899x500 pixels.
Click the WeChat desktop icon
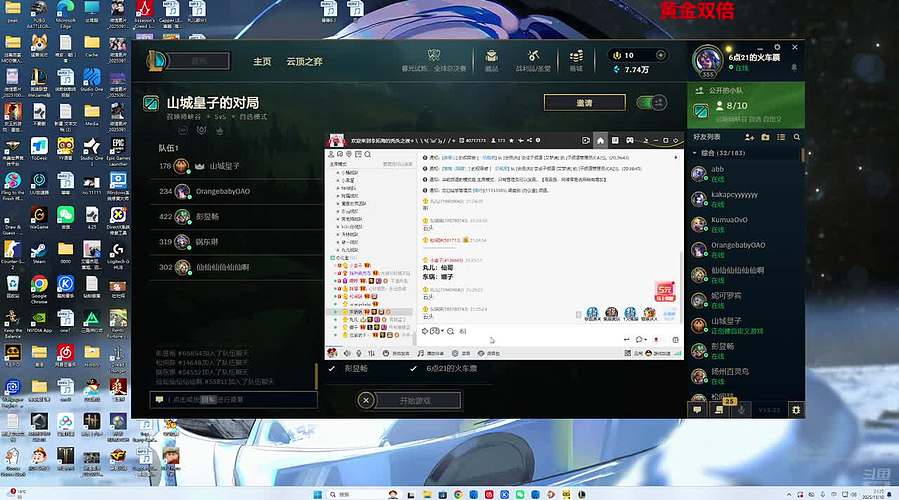[x=65, y=218]
